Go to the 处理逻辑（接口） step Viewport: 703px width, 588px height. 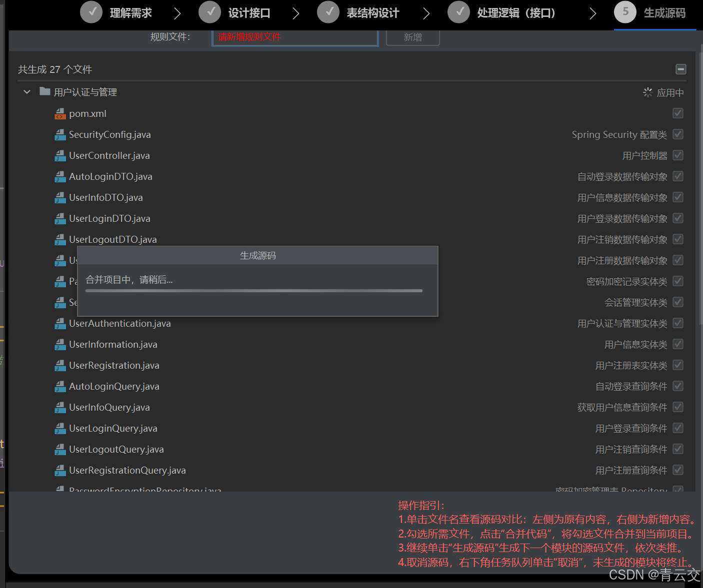click(x=501, y=13)
